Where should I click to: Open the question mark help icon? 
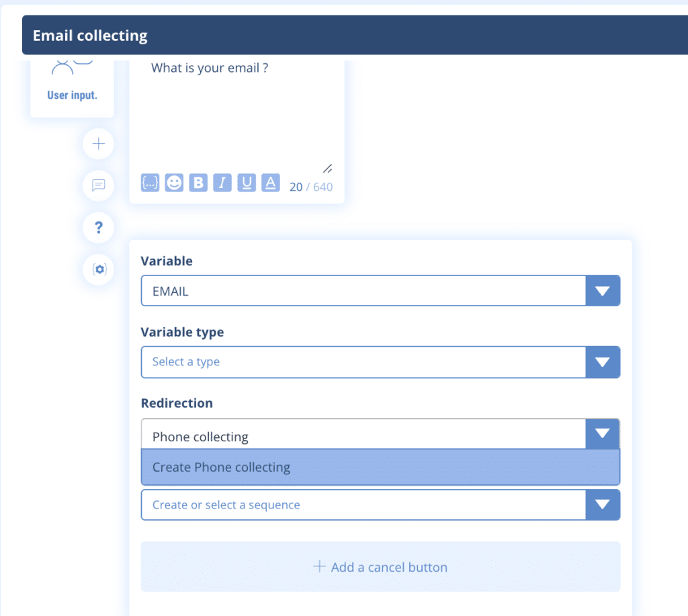(x=98, y=228)
